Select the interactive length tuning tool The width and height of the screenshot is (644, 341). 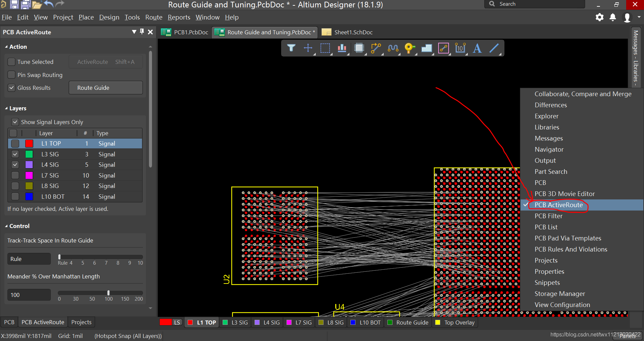click(393, 48)
